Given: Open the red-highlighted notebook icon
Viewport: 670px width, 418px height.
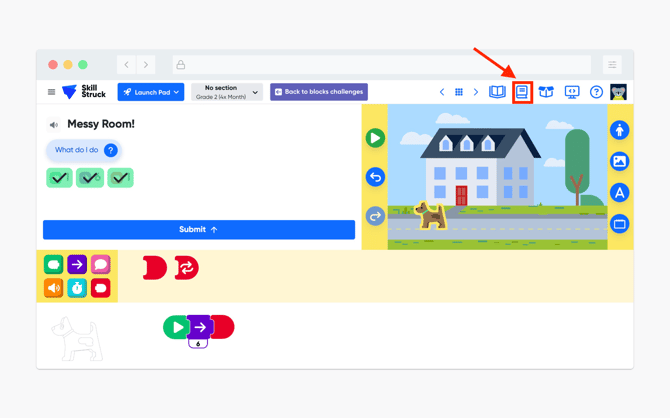Looking at the screenshot, I should click(522, 92).
